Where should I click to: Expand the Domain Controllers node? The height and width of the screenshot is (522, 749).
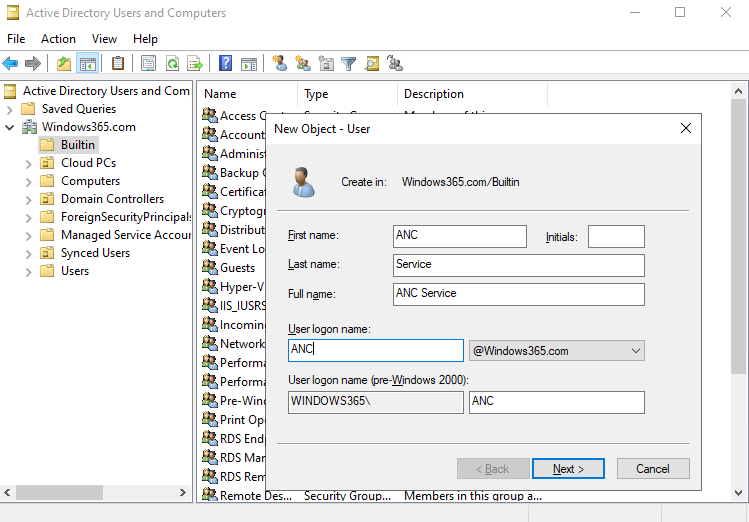click(29, 200)
